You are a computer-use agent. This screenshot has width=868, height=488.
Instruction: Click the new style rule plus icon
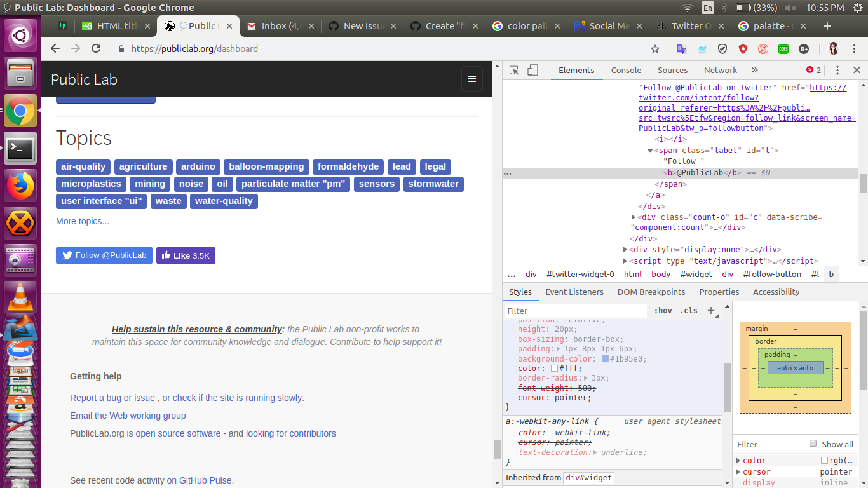click(711, 311)
